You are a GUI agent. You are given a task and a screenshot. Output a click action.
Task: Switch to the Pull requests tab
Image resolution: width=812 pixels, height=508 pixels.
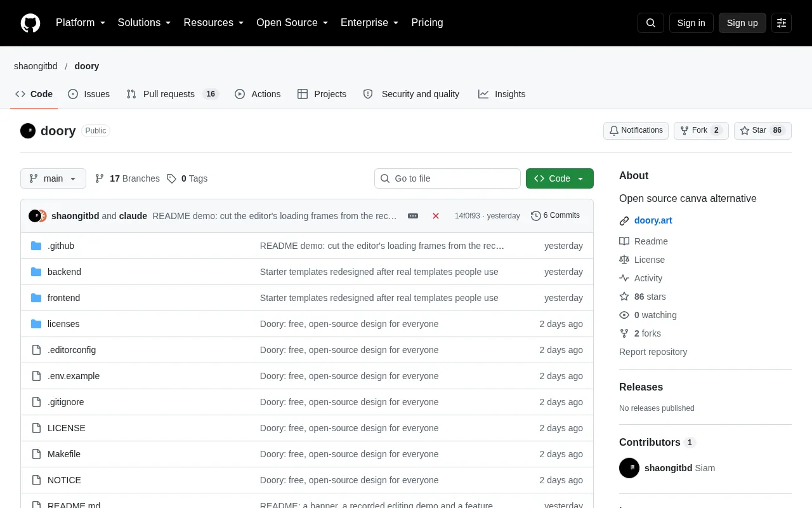point(173,94)
